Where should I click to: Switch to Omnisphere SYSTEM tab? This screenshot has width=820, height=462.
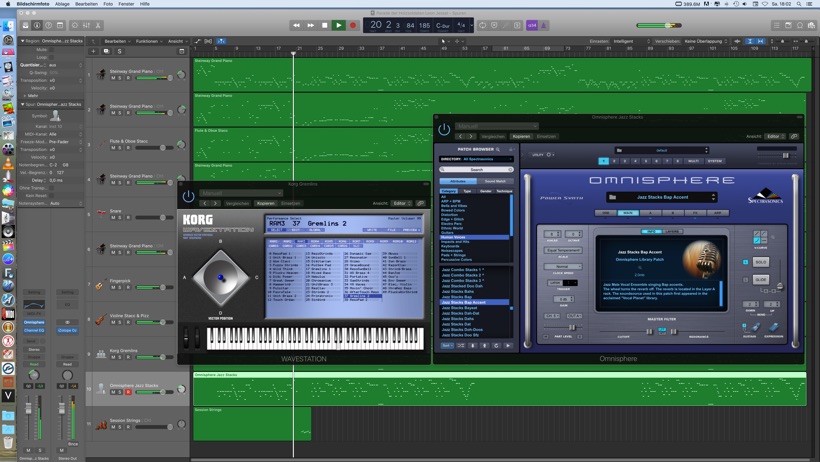coord(714,161)
